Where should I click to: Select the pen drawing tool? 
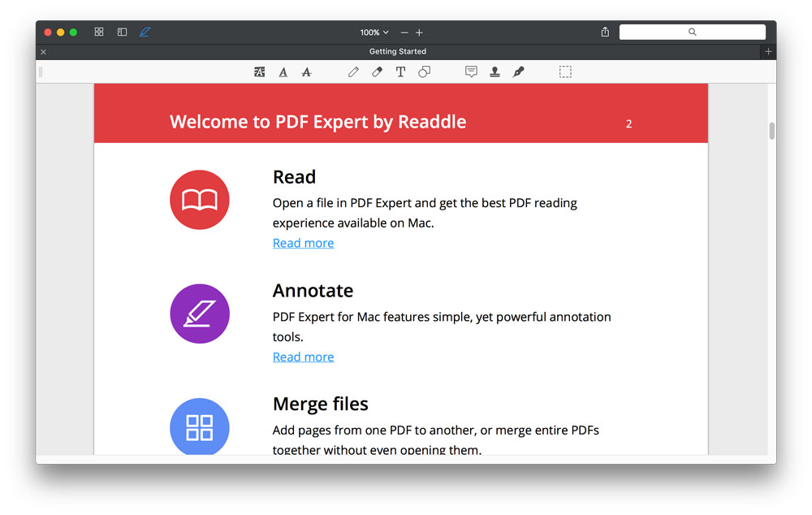[x=353, y=72]
